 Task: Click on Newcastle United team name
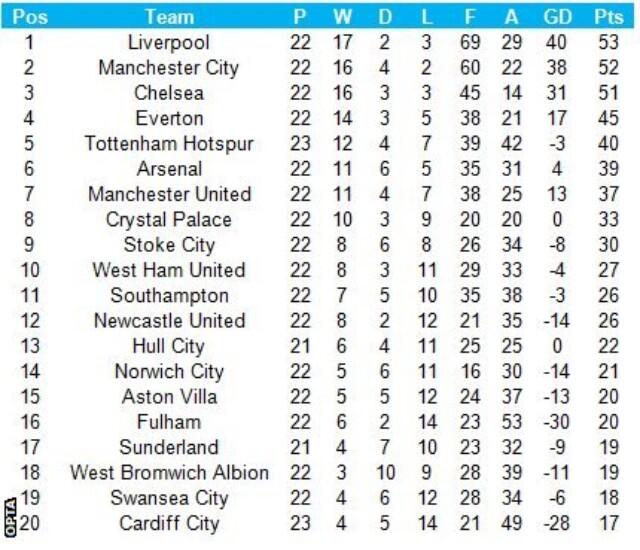169,320
